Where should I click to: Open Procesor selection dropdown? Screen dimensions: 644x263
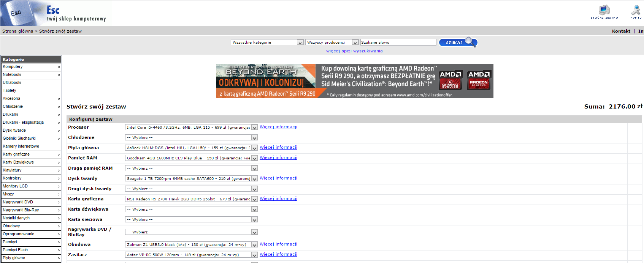pos(192,127)
